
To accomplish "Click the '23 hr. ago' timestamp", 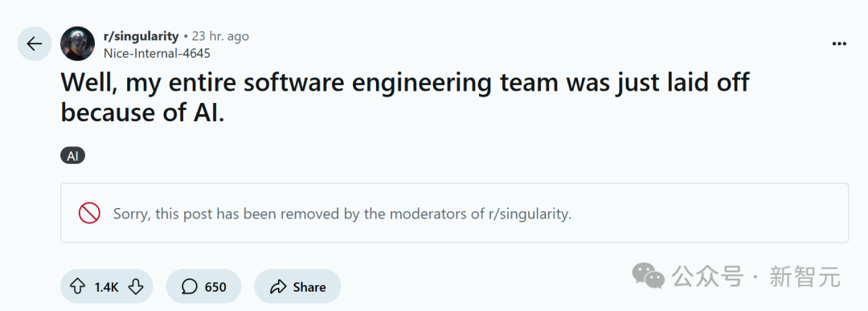I will pyautogui.click(x=220, y=36).
